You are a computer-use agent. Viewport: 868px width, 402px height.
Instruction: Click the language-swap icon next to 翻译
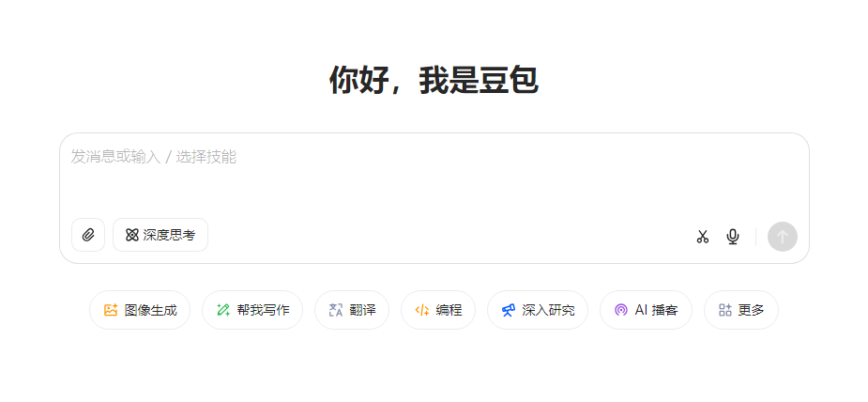tap(336, 310)
